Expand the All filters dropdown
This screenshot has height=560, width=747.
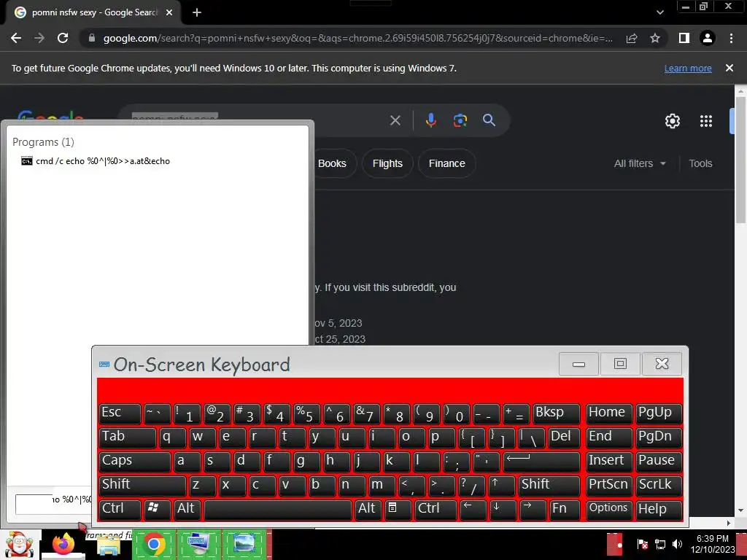640,163
